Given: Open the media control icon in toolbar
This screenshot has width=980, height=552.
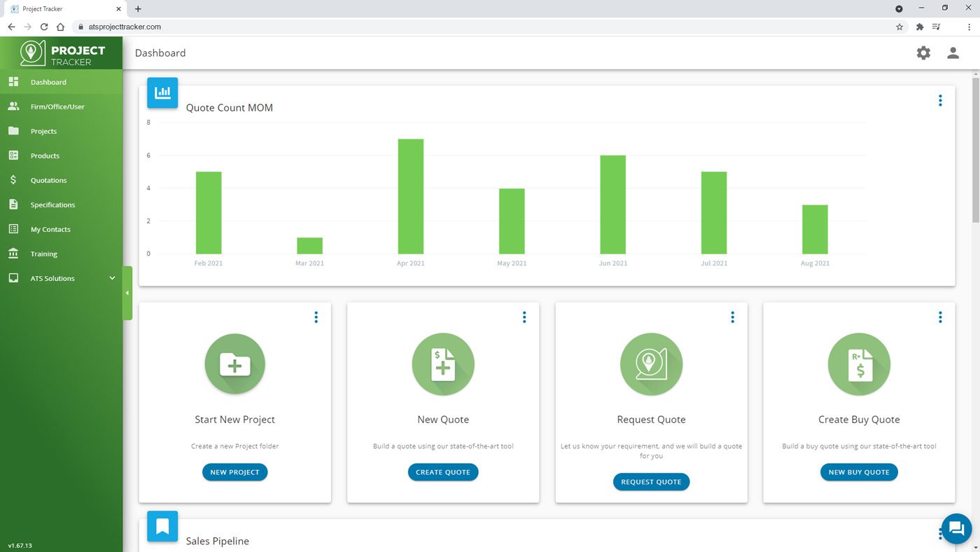Looking at the screenshot, I should pyautogui.click(x=937, y=27).
